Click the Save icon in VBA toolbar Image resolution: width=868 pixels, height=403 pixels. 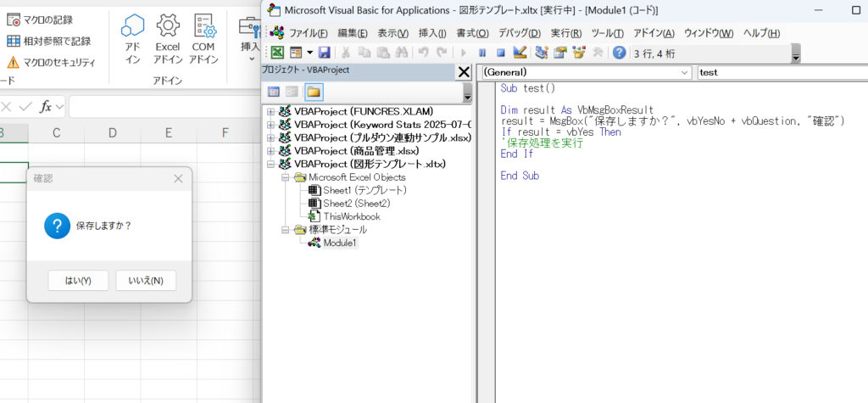click(x=325, y=53)
